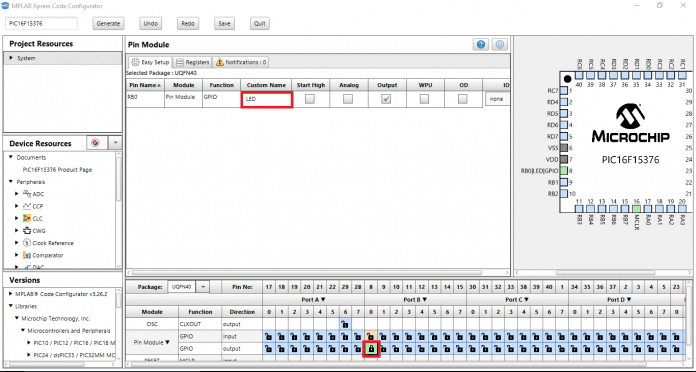Expand the System tree node
This screenshot has width=696, height=372.
[11, 58]
